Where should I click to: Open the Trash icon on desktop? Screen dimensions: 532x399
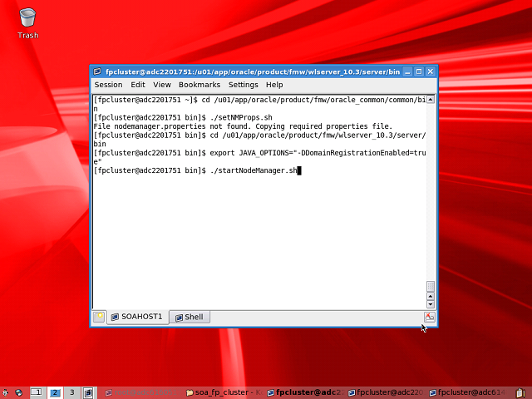(27, 23)
